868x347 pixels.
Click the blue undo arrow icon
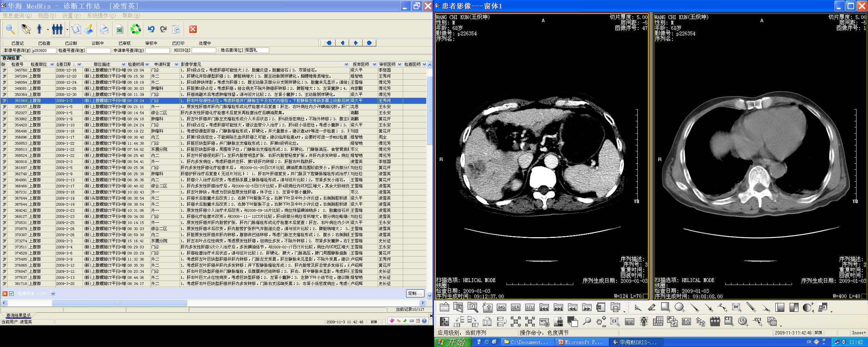(x=151, y=29)
